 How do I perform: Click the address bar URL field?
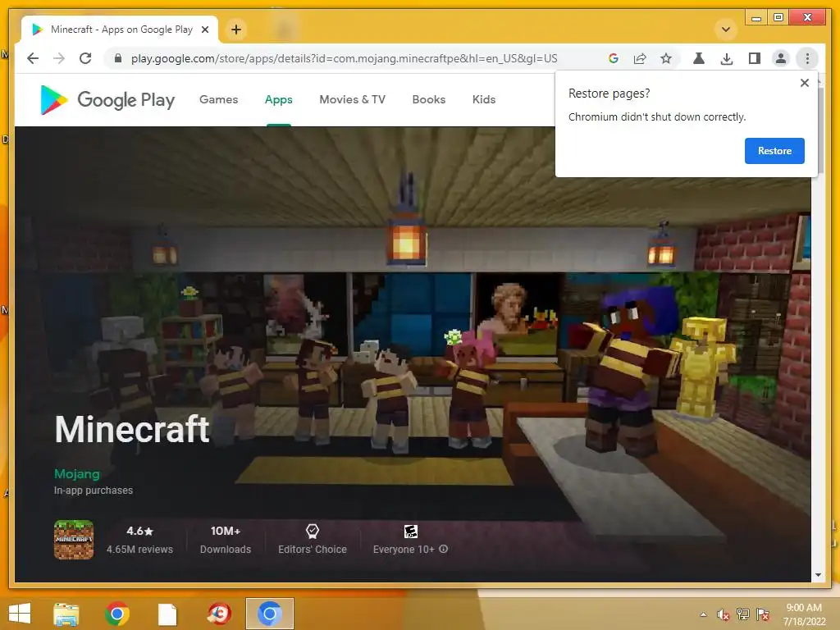click(x=344, y=58)
